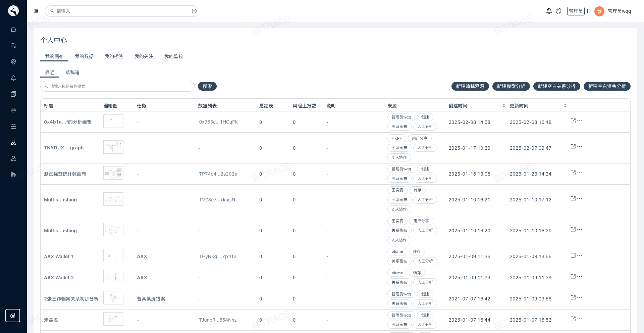Click 新建空白关系分析 button
644x333 pixels.
557,86
